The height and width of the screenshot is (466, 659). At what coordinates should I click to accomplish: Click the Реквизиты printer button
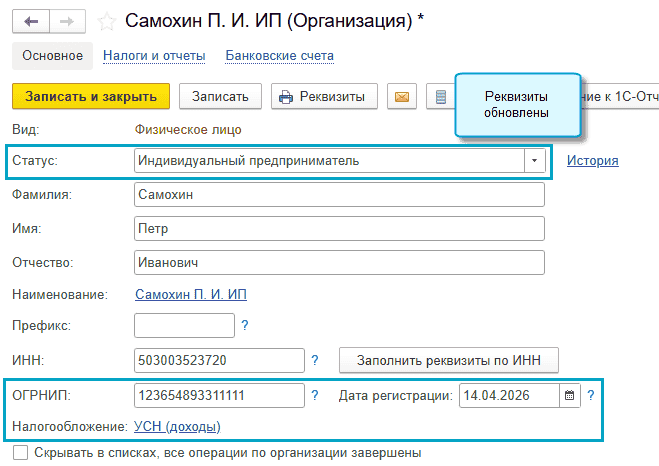click(321, 97)
